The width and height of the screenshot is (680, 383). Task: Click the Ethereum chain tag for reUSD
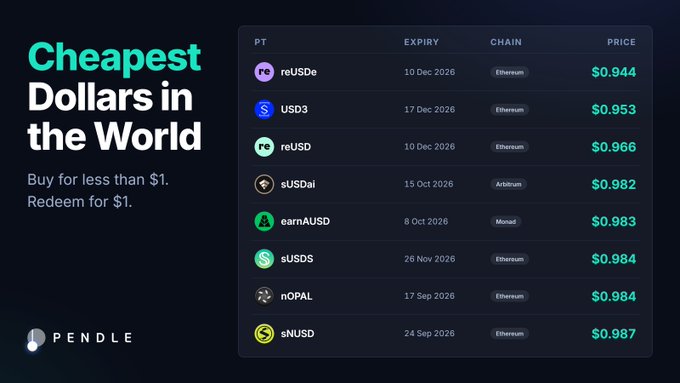coord(510,147)
